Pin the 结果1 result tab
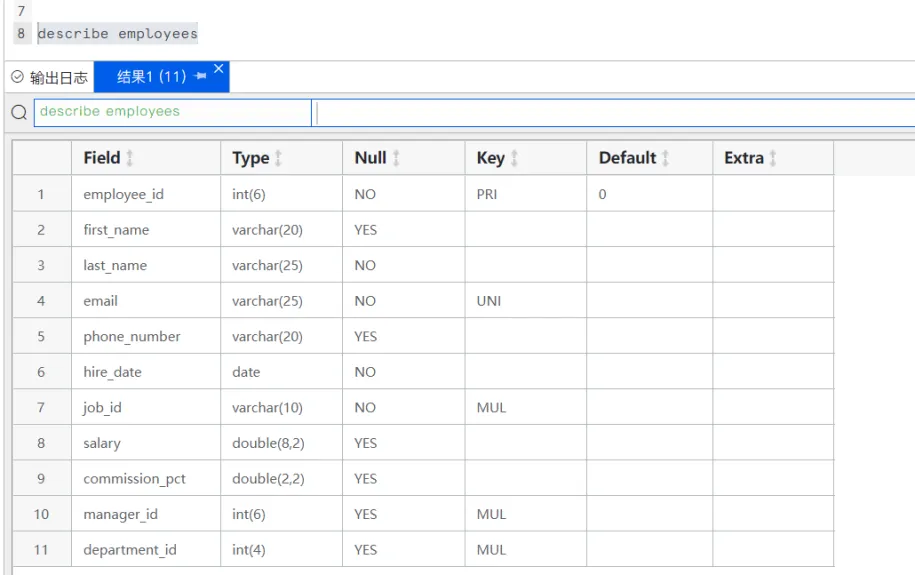 (200, 76)
